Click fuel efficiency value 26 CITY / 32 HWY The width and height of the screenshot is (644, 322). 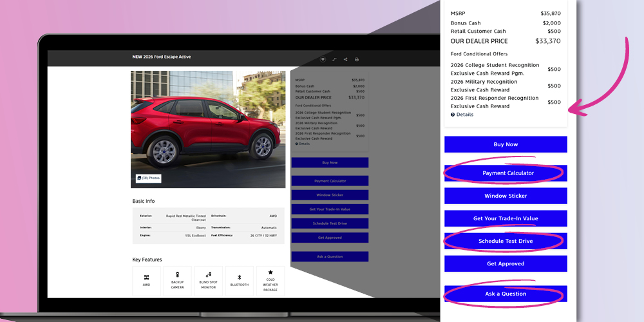point(263,236)
